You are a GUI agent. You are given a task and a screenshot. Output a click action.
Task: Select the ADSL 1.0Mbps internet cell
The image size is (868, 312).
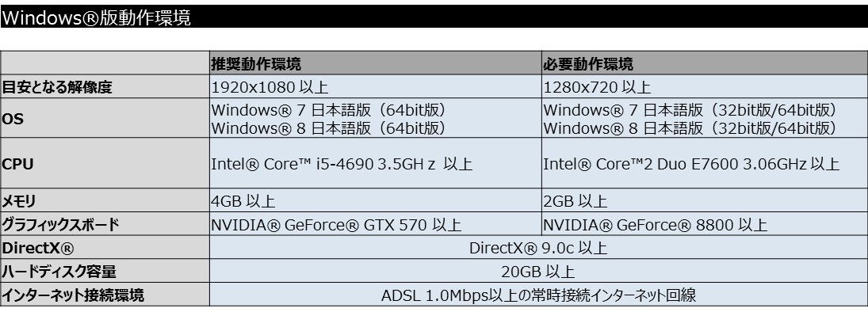point(538,295)
